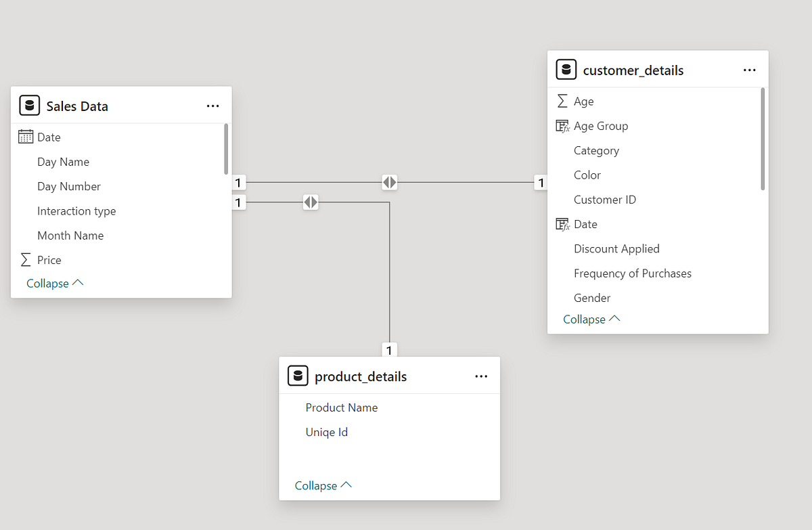
Task: Click the "1" cardinality marker near customer_details
Action: (x=541, y=182)
